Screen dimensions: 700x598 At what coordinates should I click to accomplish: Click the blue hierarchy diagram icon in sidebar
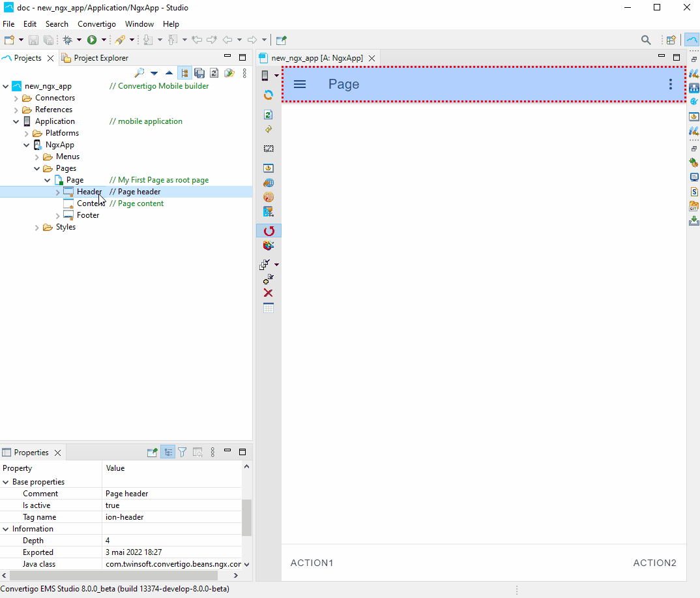pos(693,87)
